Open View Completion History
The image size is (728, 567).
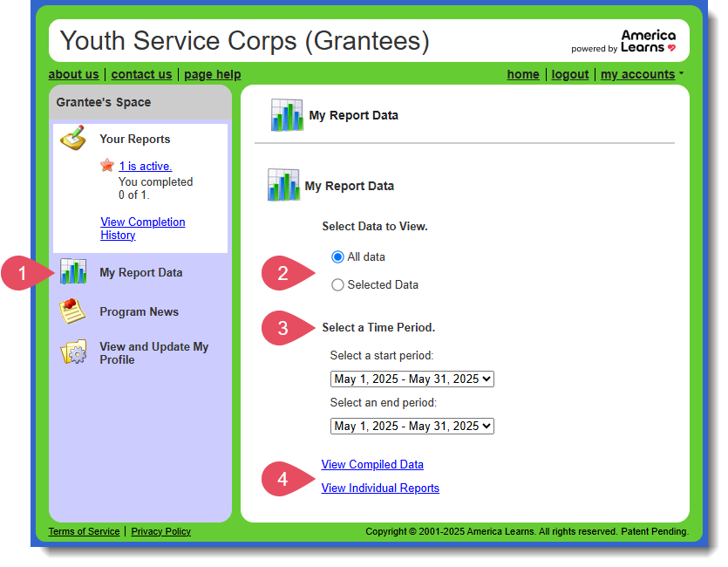pyautogui.click(x=142, y=229)
